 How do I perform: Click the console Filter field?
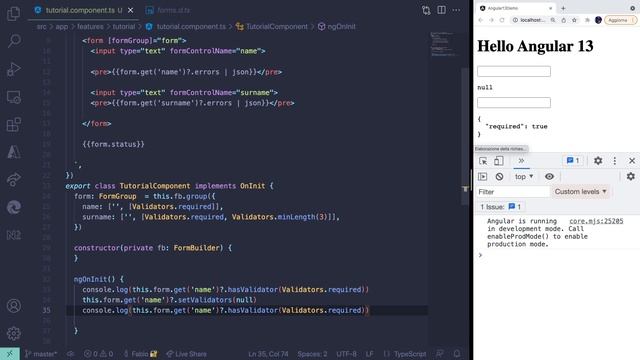click(513, 191)
